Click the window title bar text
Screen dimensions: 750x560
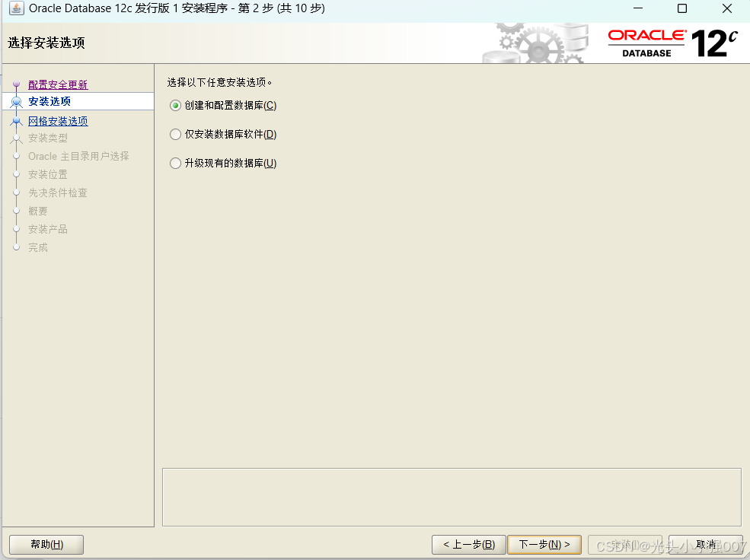pyautogui.click(x=175, y=8)
